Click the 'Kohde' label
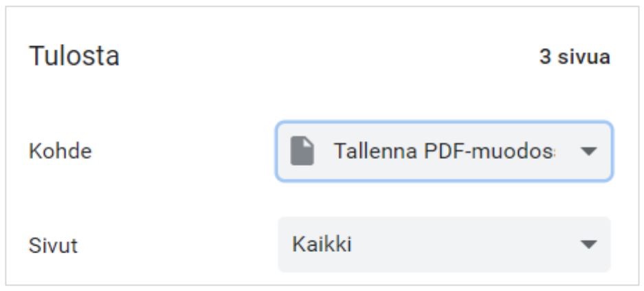 coord(60,151)
